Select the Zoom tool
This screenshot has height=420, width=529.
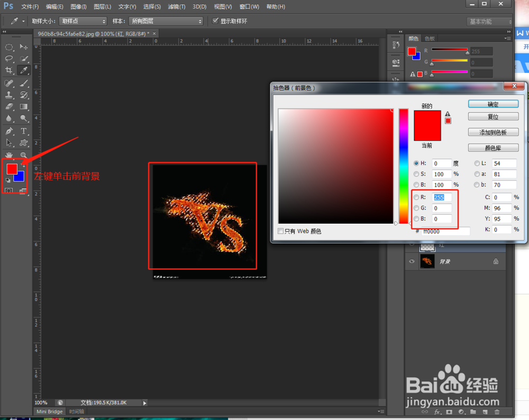point(24,155)
